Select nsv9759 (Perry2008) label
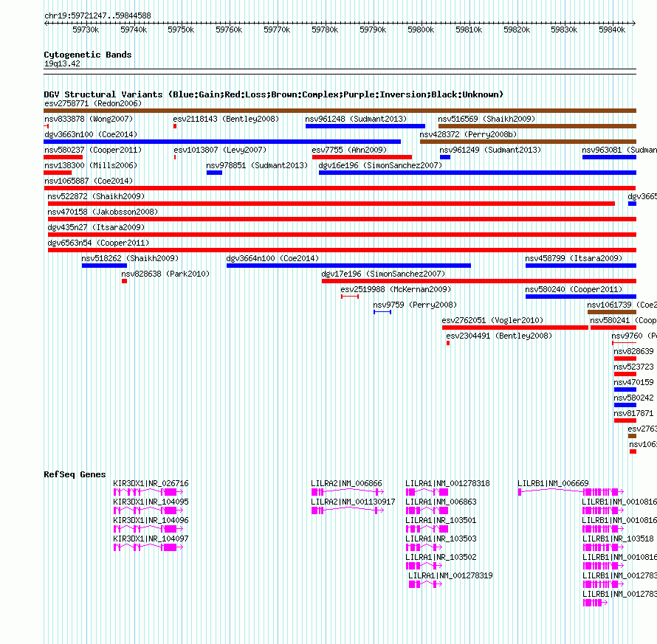This screenshot has width=657, height=644. 415,305
